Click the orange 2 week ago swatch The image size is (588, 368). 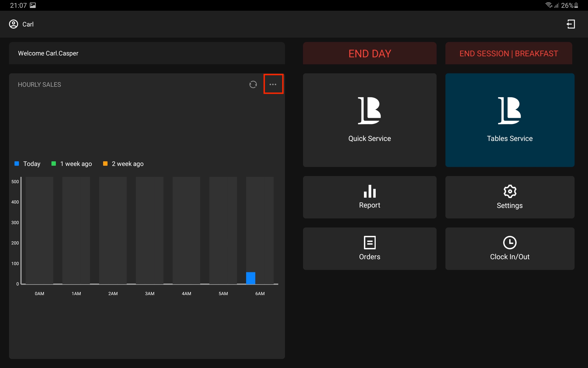[105, 164]
